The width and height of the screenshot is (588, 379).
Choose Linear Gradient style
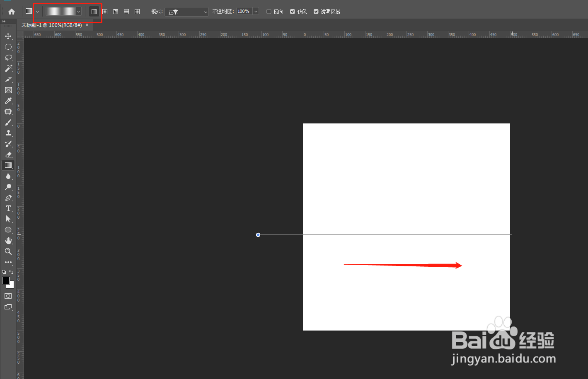(x=94, y=12)
